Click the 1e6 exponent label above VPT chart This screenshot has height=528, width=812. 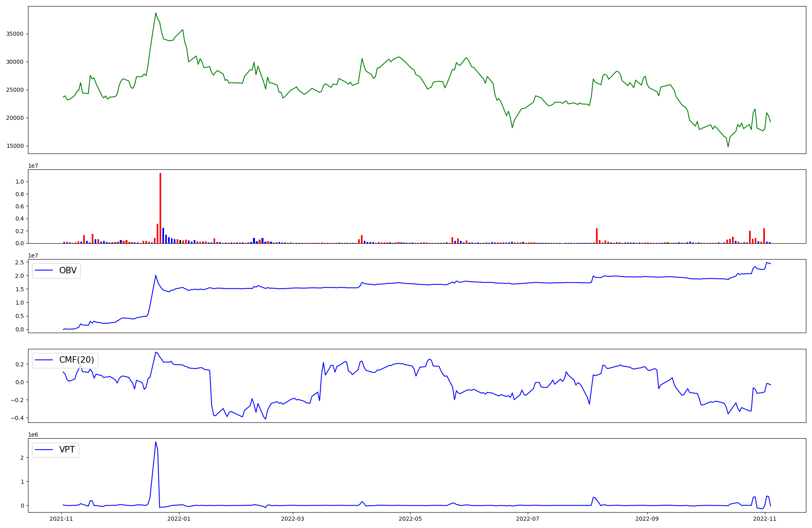click(33, 435)
